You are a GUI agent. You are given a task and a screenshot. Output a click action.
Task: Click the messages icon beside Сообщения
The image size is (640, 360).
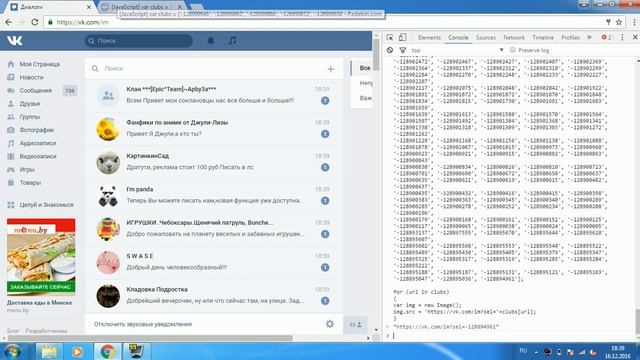point(11,91)
